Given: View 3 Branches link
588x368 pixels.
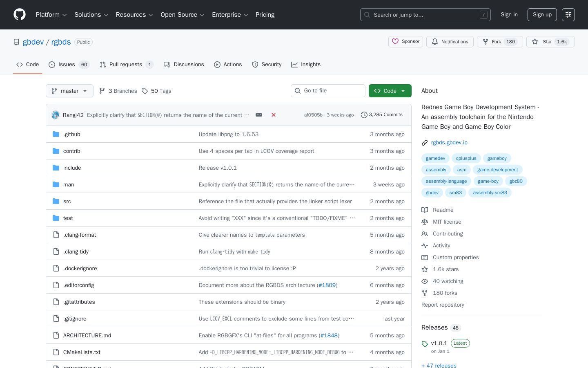Looking at the screenshot, I should pyautogui.click(x=118, y=91).
